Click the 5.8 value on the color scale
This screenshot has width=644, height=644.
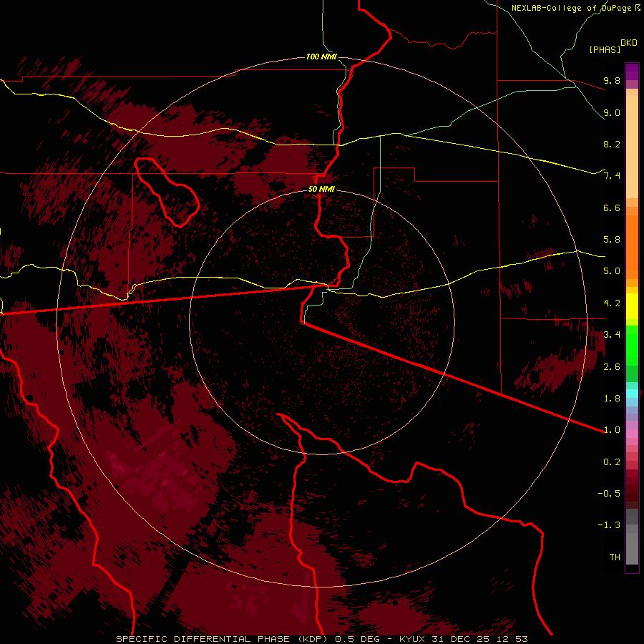pos(612,240)
